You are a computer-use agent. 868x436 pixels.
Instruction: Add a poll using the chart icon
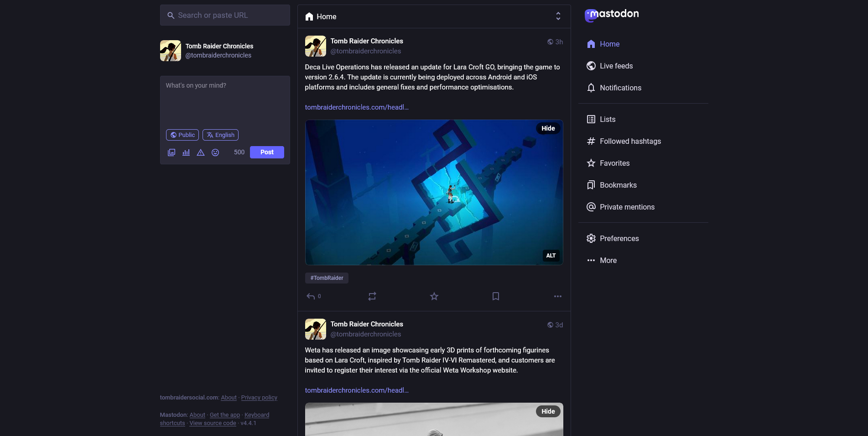coord(186,152)
